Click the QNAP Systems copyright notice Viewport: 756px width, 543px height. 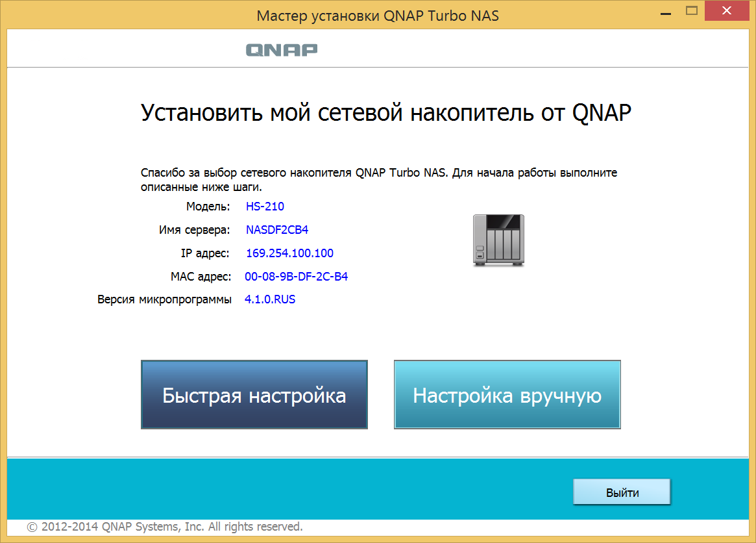[x=165, y=526]
